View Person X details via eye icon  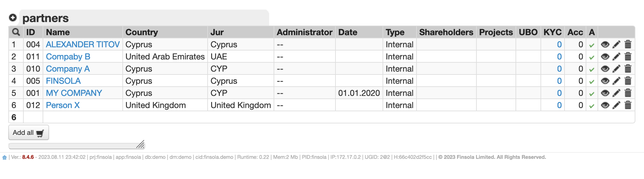605,105
